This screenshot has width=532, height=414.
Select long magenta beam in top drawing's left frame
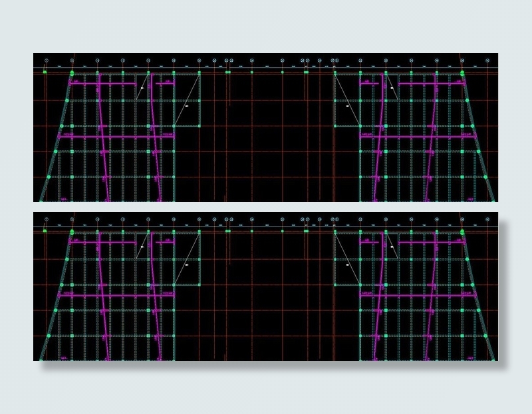click(116, 137)
